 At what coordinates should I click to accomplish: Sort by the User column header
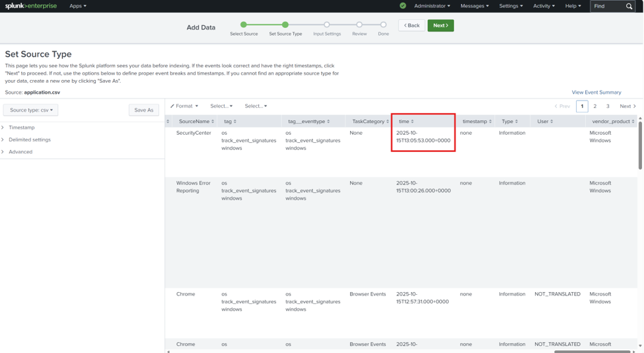click(x=545, y=121)
